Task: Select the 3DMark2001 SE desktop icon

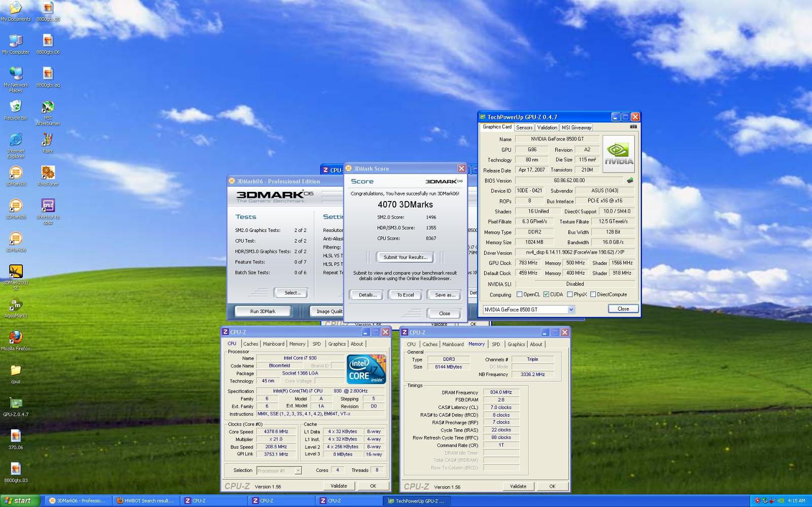Action: pos(16,278)
